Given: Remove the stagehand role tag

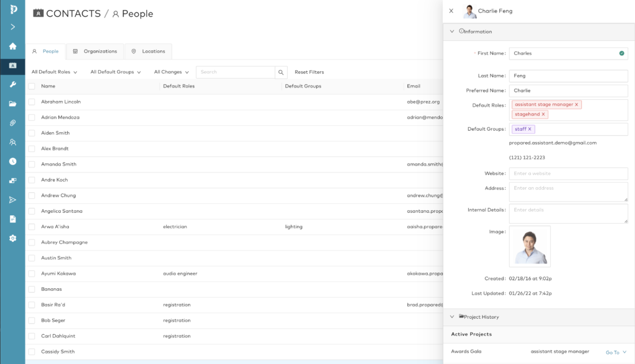Looking at the screenshot, I should (x=543, y=114).
